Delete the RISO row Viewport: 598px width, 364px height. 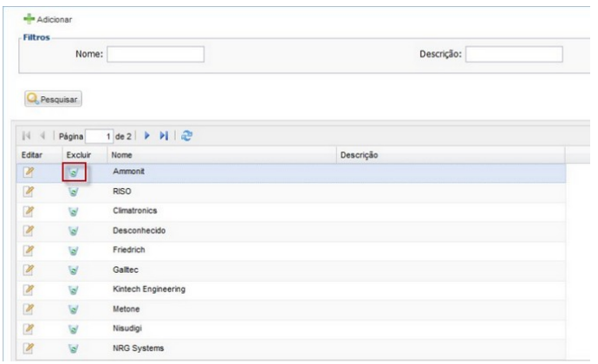click(75, 192)
